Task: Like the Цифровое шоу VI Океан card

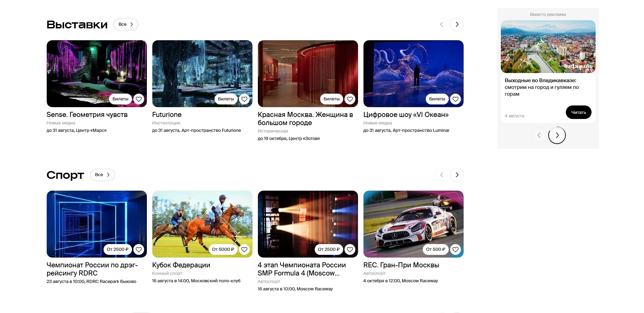Action: click(456, 99)
